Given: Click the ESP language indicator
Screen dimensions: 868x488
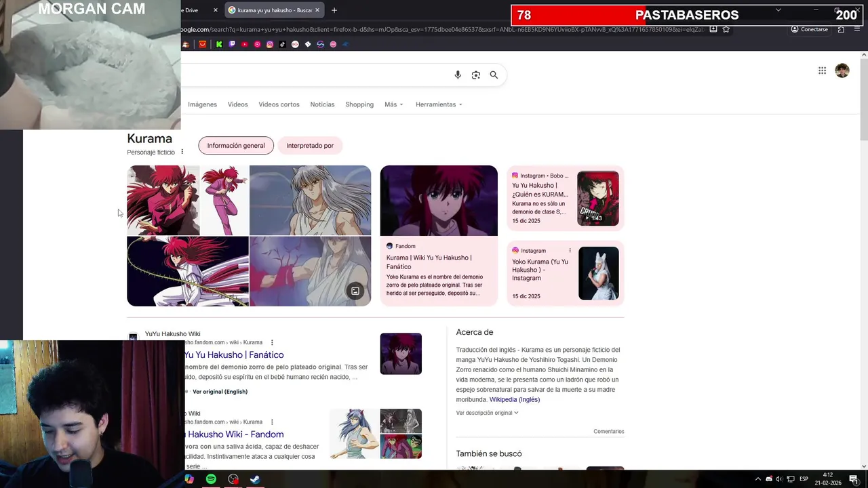Looking at the screenshot, I should click(x=804, y=479).
